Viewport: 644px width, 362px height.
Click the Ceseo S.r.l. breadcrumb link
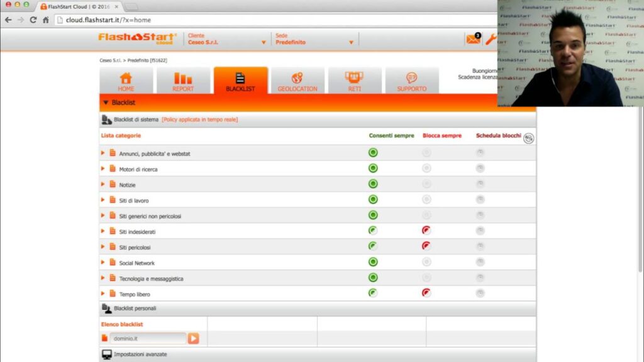[111, 60]
